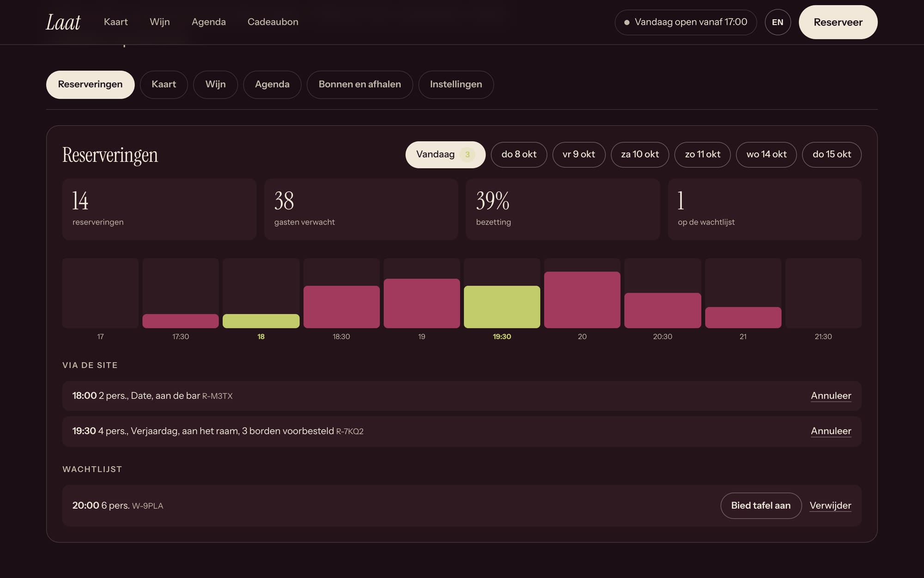Click the 21 o'clock occupancy bar
This screenshot has width=924, height=578.
[x=743, y=318]
